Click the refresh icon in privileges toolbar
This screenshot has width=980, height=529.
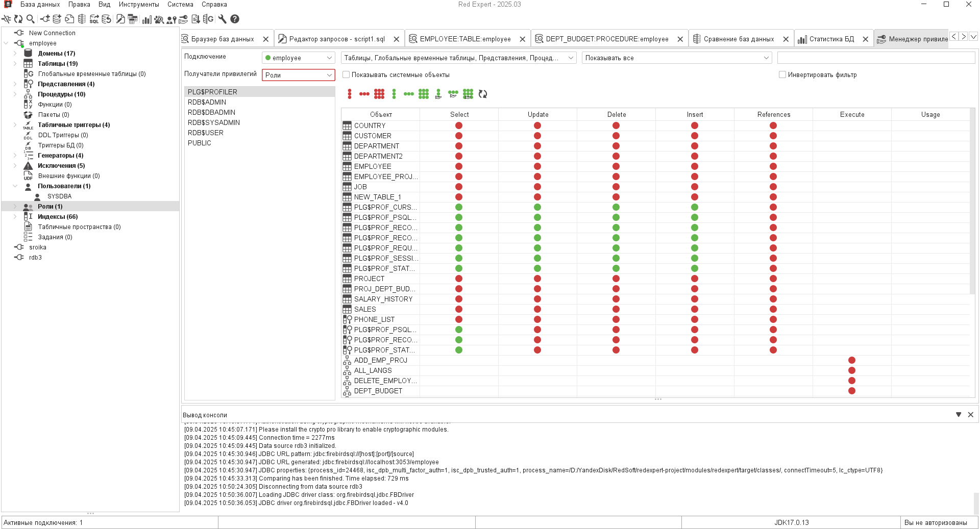(483, 94)
